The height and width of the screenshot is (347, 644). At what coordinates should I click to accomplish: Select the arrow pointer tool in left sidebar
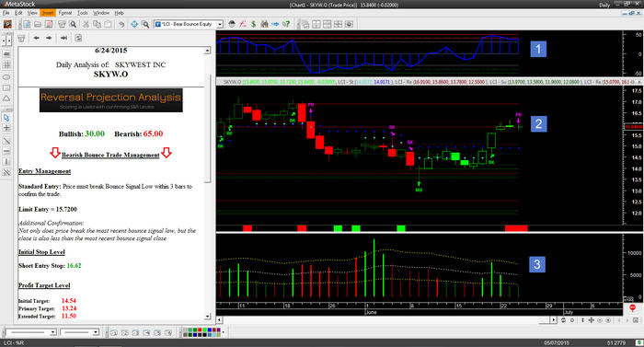(x=6, y=118)
